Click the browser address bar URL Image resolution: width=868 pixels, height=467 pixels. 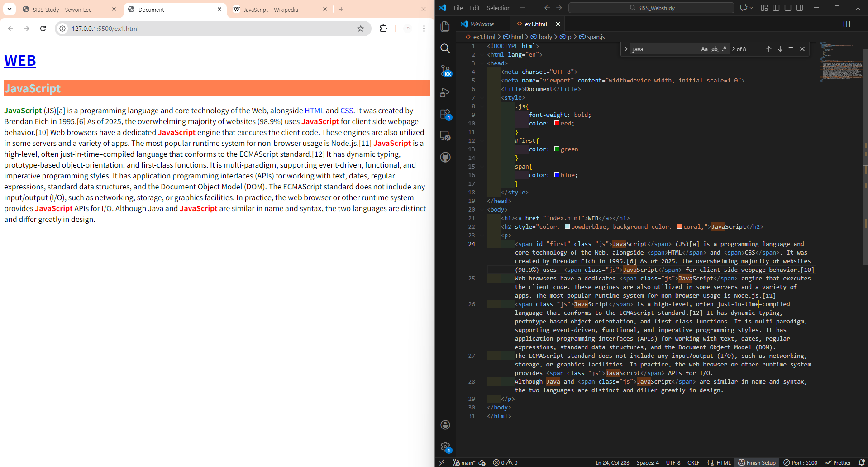tap(105, 29)
